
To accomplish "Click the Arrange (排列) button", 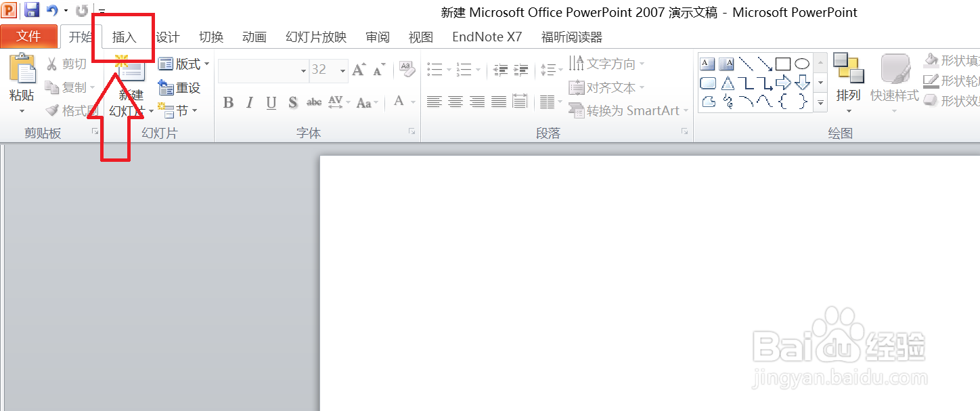I will (x=849, y=83).
